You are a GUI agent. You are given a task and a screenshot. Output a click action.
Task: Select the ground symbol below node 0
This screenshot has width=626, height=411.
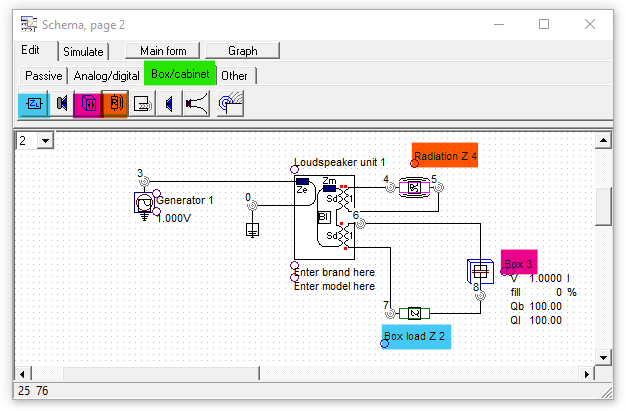click(251, 229)
